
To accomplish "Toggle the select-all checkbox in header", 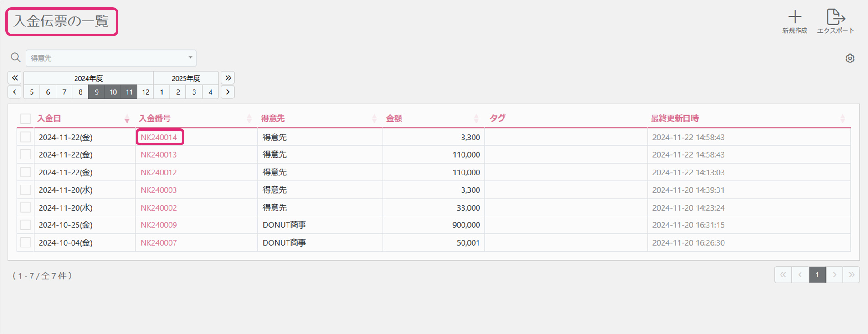I will [x=26, y=119].
